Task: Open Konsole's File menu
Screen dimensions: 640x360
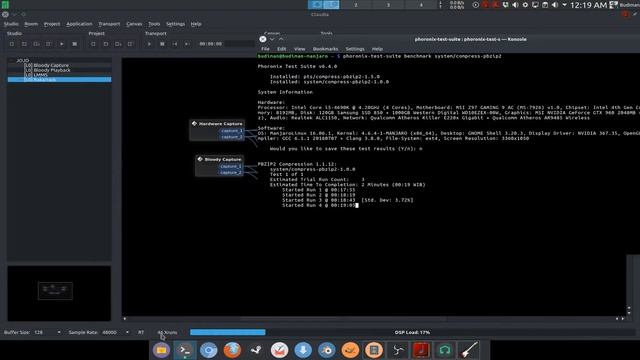Action: 265,49
